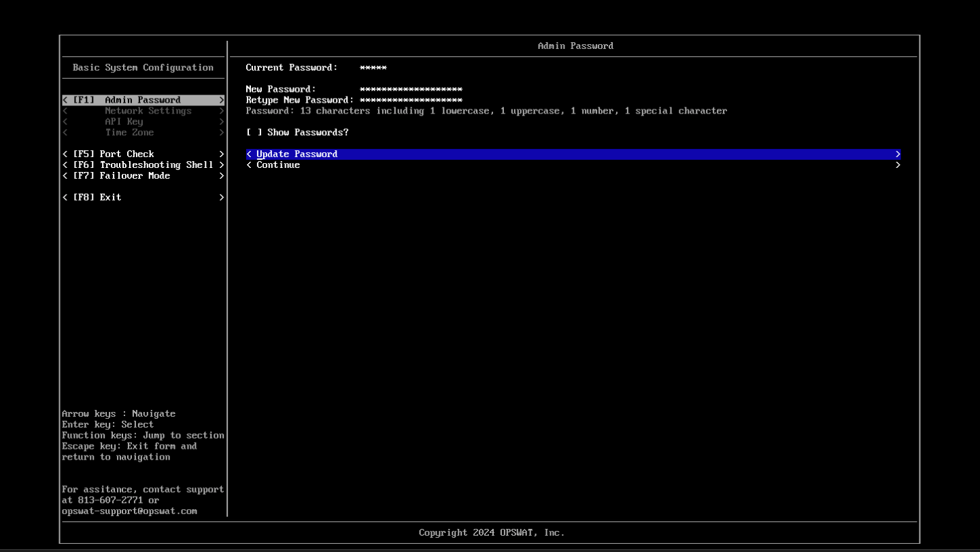980x552 pixels.
Task: Select the F1 Admin Password menu item
Action: pyautogui.click(x=143, y=100)
